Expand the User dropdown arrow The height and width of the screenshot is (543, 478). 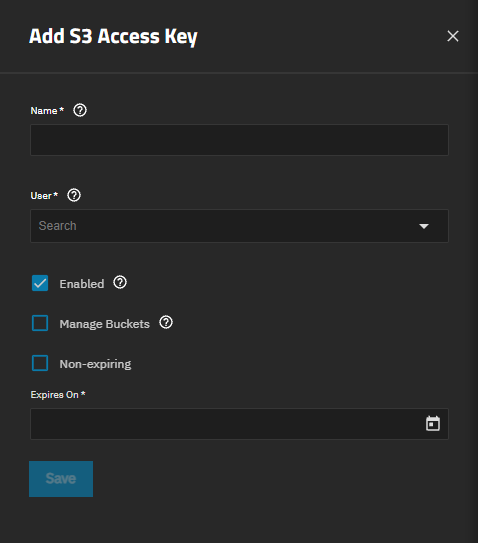[424, 226]
